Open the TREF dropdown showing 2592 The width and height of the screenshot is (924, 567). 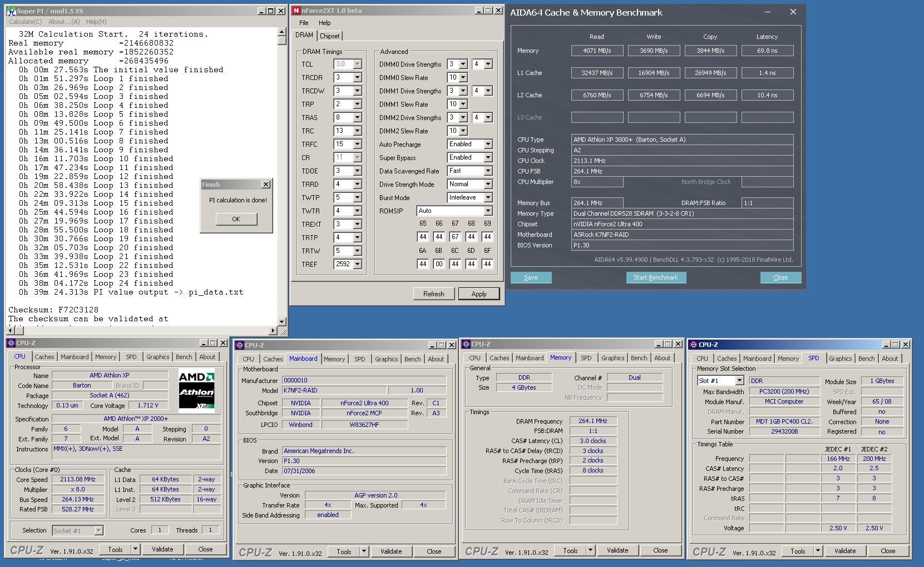tap(357, 265)
